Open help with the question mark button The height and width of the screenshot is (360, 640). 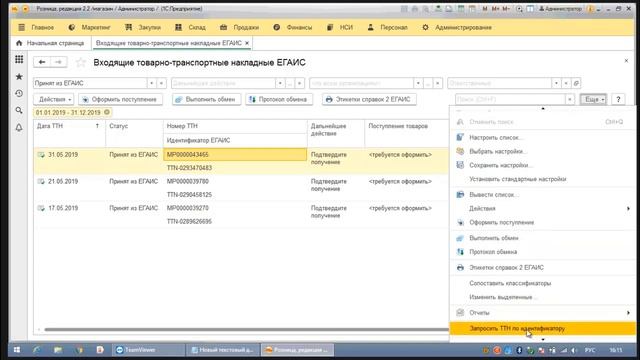click(x=618, y=99)
